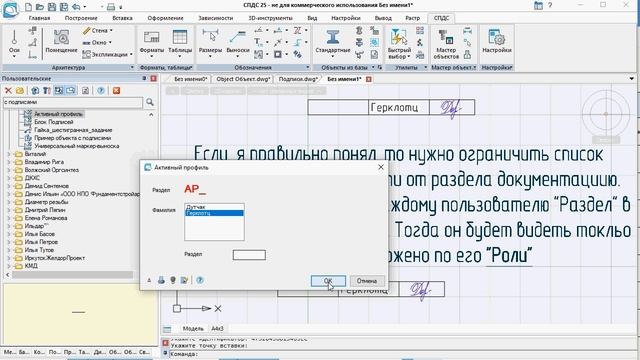The height and width of the screenshot is (360, 640).
Task: Click the help question mark in title bar
Action: (550, 5)
